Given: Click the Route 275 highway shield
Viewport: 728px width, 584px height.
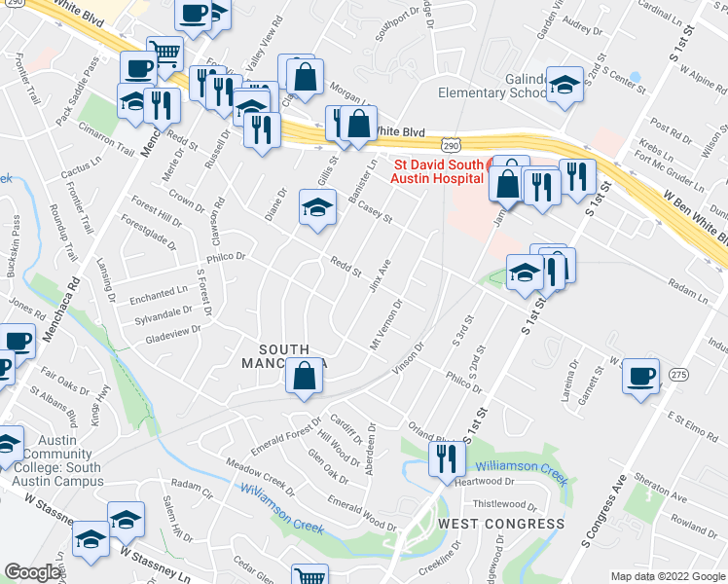Looking at the screenshot, I should tap(679, 375).
